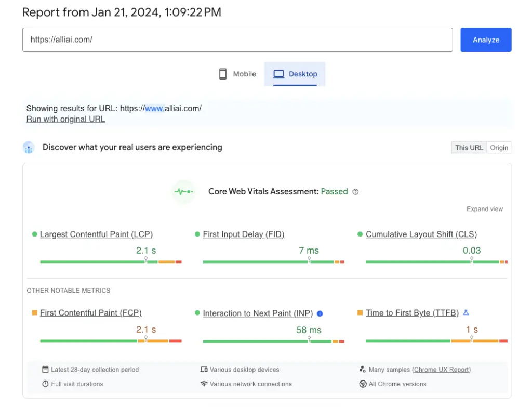Open Interaction to Next Paint (INP) link

click(x=258, y=313)
